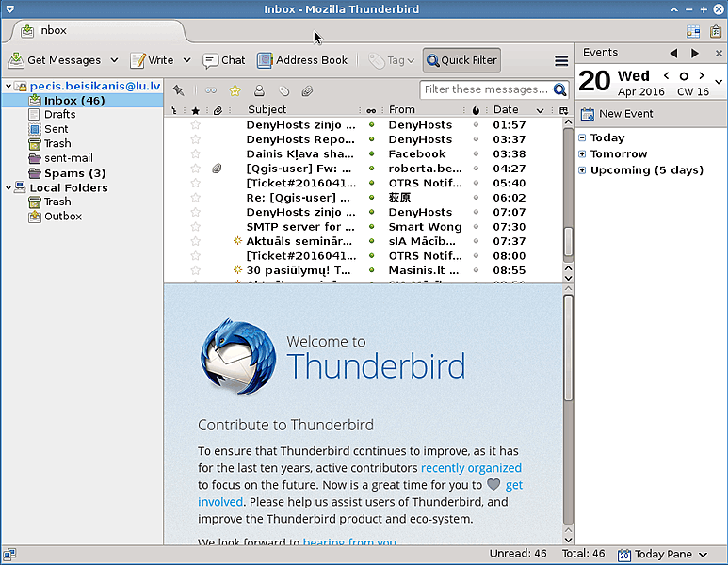
Task: Toggle the tagged messages quick filter
Action: click(283, 90)
